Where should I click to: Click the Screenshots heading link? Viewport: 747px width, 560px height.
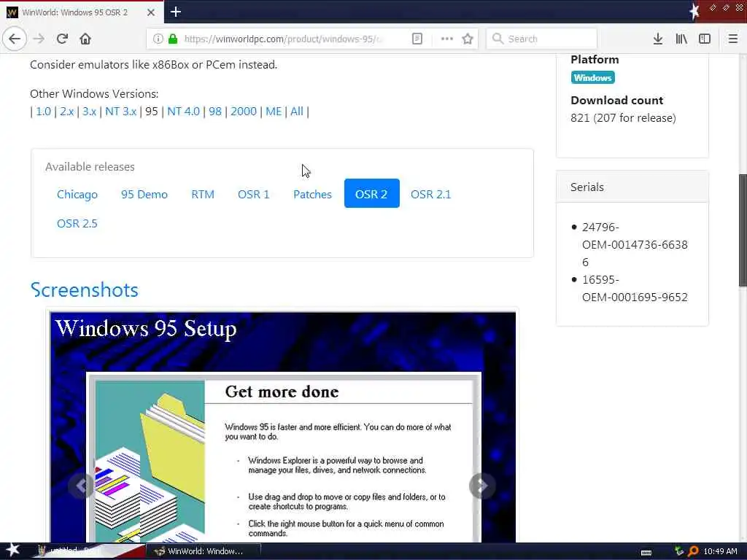coord(85,290)
